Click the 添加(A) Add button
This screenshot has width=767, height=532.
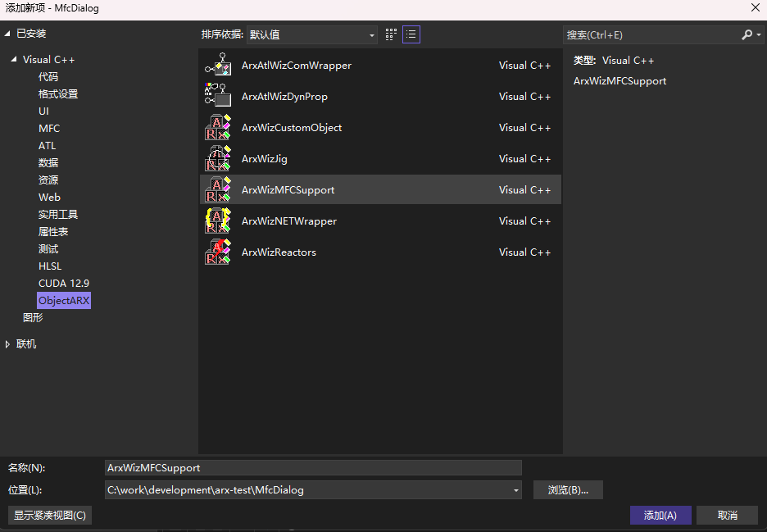pyautogui.click(x=660, y=516)
